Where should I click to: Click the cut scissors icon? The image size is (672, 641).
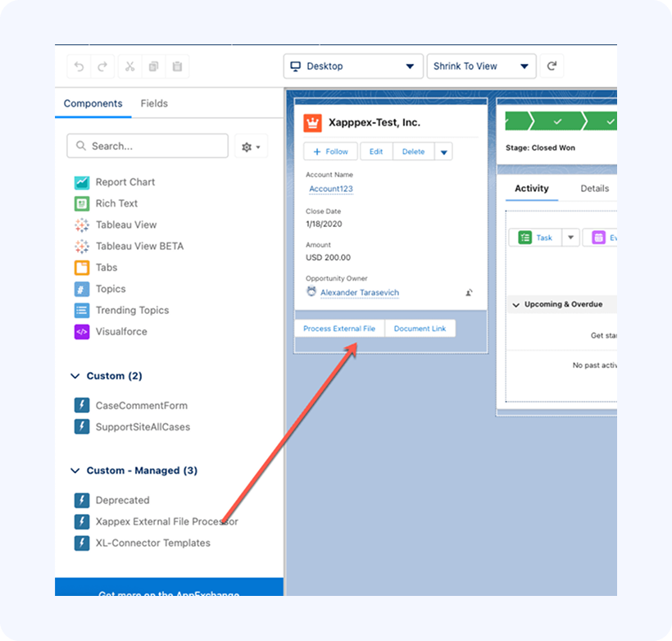[130, 66]
